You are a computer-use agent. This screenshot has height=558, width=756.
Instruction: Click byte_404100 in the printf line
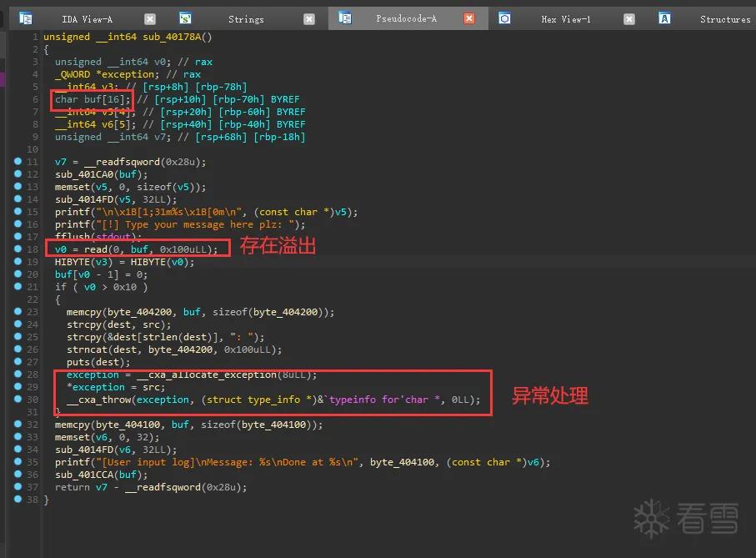(402, 462)
